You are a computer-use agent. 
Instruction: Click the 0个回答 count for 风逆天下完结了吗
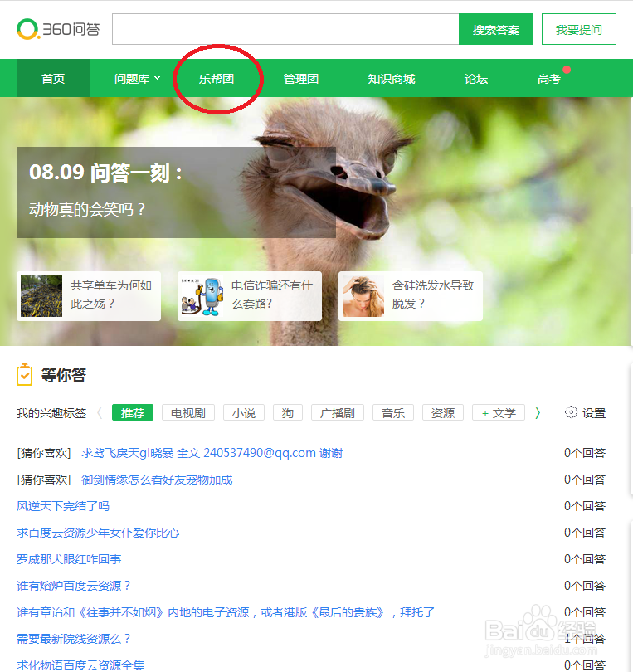tap(585, 506)
